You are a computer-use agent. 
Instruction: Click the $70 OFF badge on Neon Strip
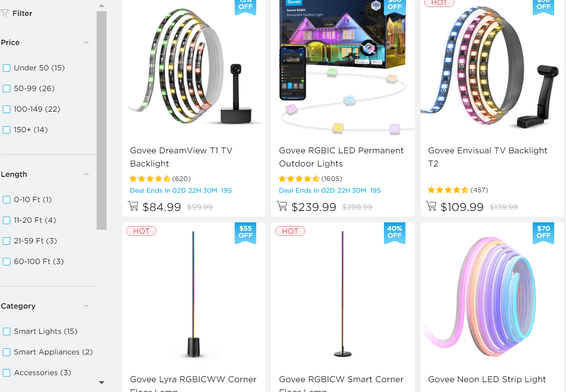click(x=543, y=232)
